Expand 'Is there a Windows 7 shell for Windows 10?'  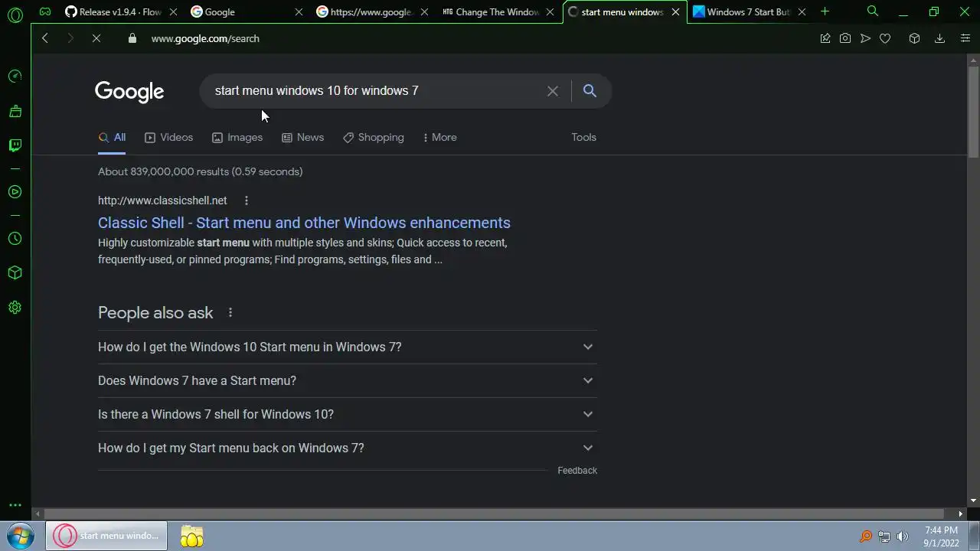pos(348,414)
